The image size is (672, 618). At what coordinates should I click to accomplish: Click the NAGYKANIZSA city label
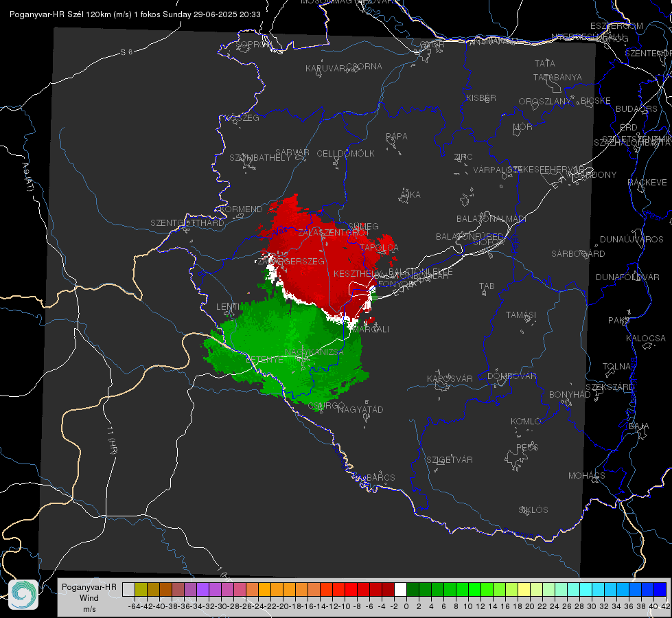tap(314, 352)
